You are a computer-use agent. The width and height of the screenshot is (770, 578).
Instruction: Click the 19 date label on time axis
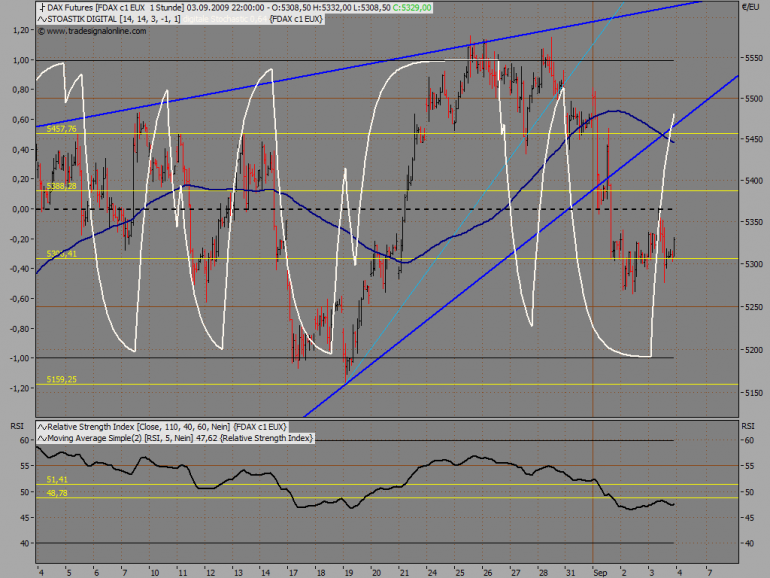[349, 573]
